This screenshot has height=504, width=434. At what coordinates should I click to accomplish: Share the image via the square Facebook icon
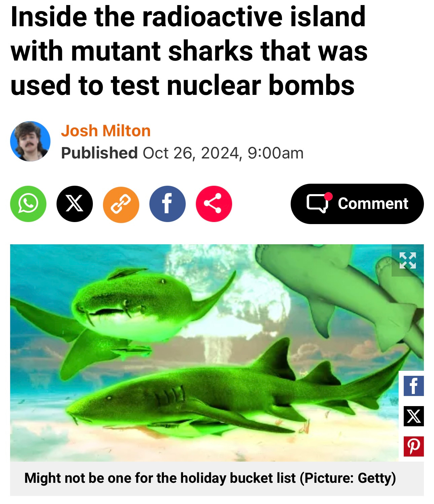tap(414, 386)
